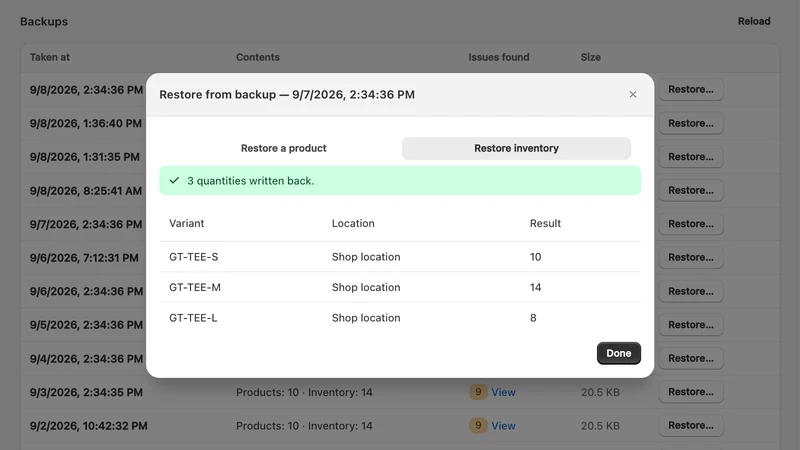Click timestamp 9/3/2026, 2:34:35 PM
The image size is (800, 450).
[x=86, y=392]
